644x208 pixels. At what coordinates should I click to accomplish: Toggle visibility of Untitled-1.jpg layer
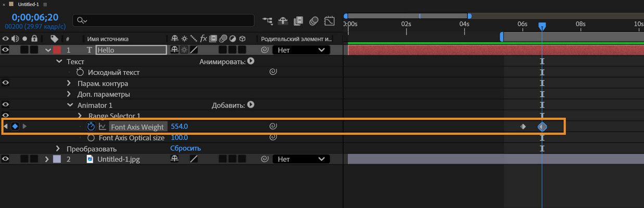coord(6,159)
